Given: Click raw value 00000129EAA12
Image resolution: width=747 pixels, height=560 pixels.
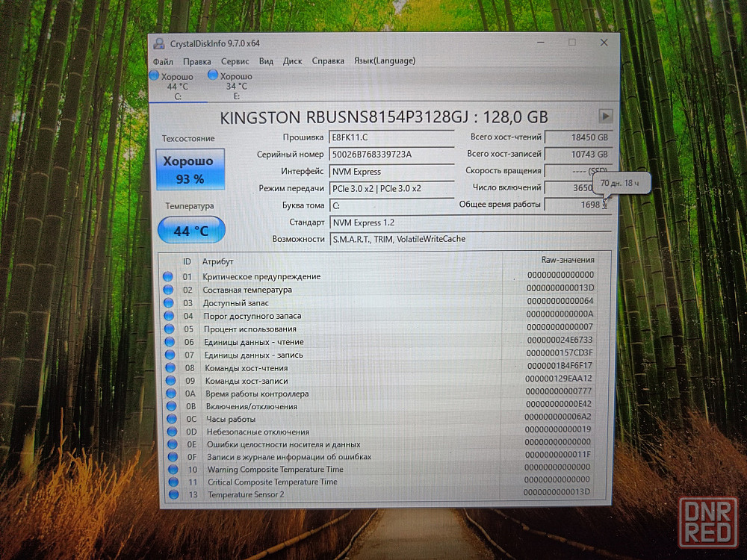Looking at the screenshot, I should tap(558, 379).
